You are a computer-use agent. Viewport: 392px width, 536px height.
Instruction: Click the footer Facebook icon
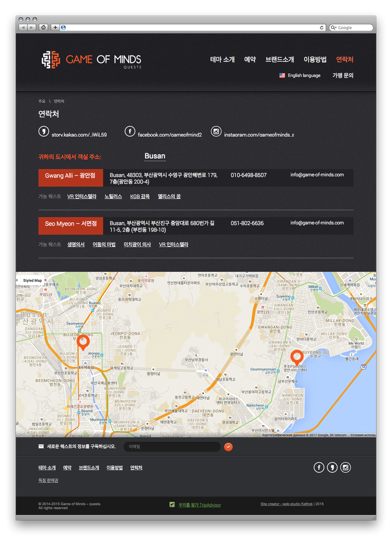tap(319, 468)
